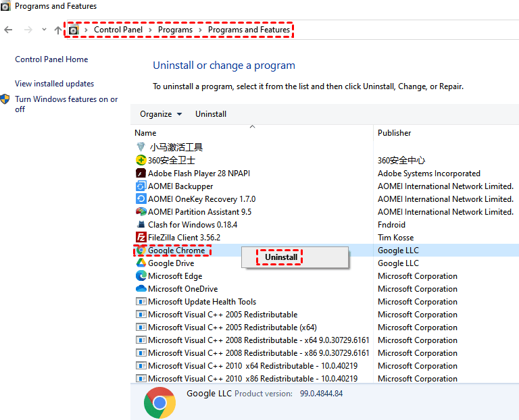Click Tim Kosse publisher cell
The width and height of the screenshot is (519, 420).
pos(395,238)
